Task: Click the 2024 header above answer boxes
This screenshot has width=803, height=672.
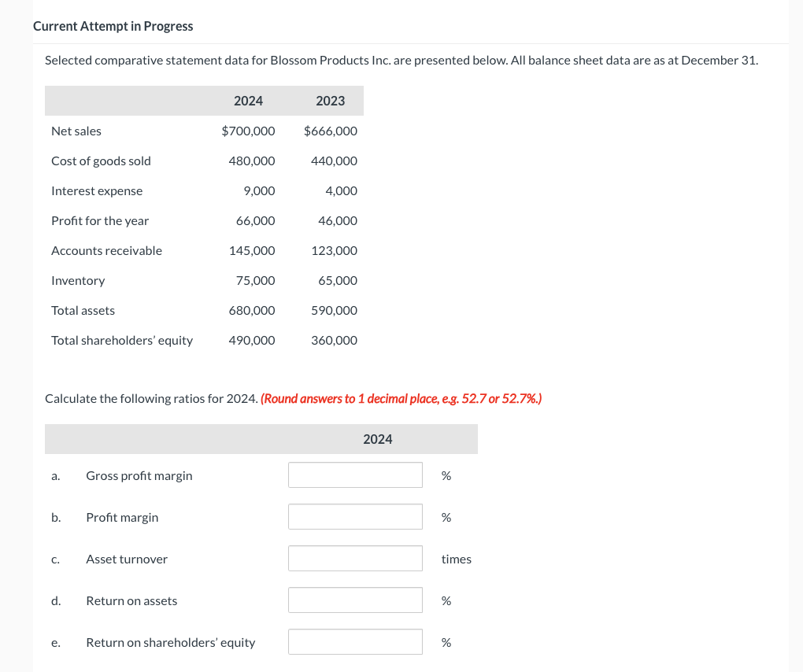Action: tap(378, 438)
